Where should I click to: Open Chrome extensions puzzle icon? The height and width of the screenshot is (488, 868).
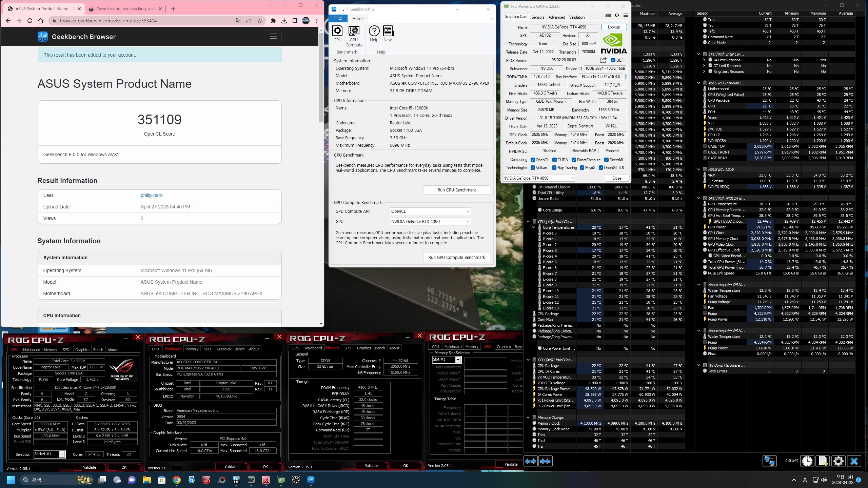point(273,21)
